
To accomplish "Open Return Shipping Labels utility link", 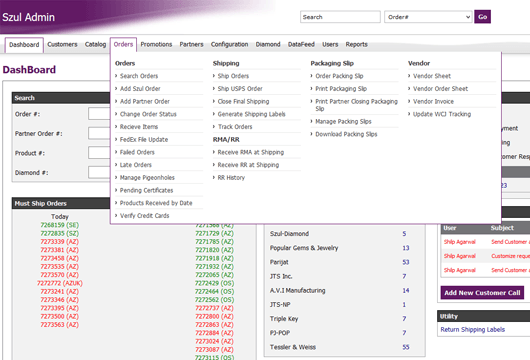I will click(473, 330).
